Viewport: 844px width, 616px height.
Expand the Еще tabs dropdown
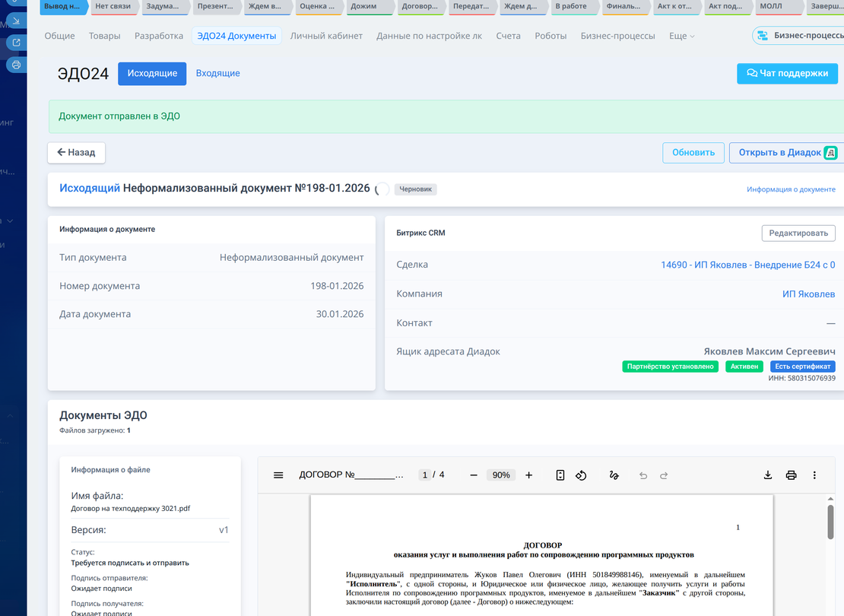coord(681,36)
